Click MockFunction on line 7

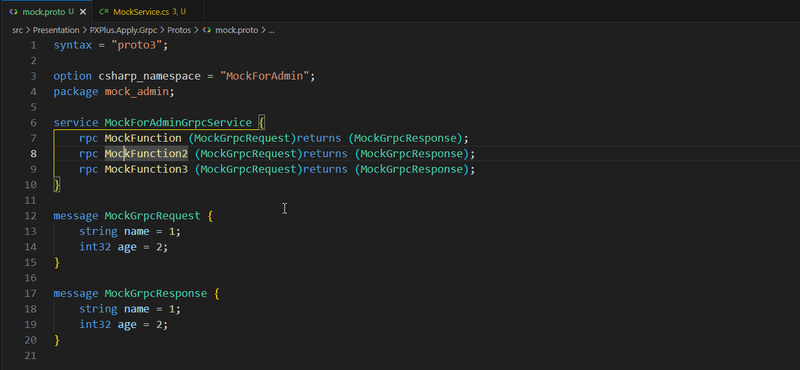click(143, 138)
